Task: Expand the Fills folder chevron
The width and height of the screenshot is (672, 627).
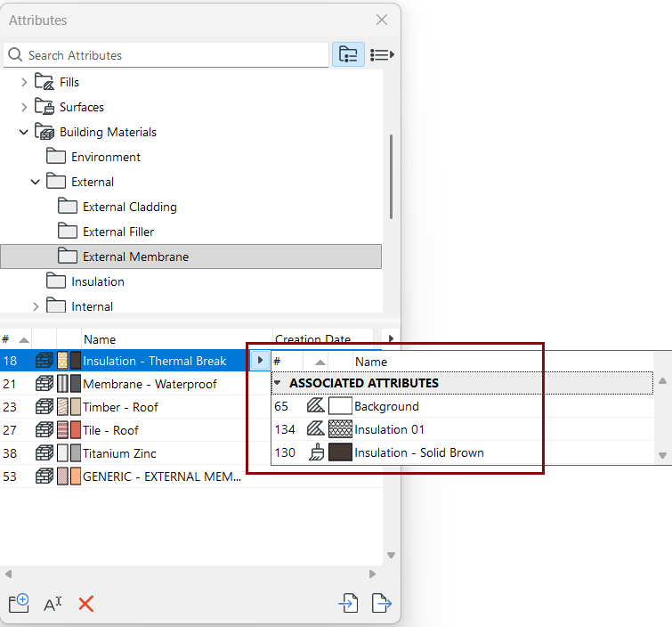Action: pyautogui.click(x=24, y=82)
